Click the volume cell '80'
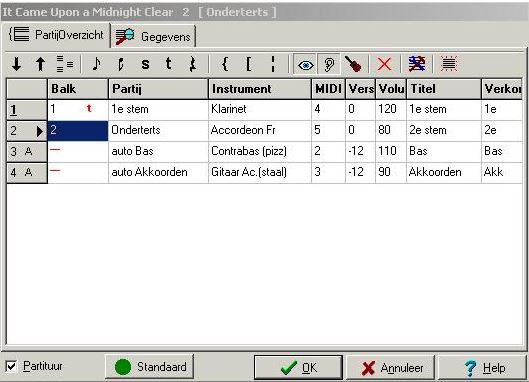The image size is (529, 382). click(x=391, y=131)
